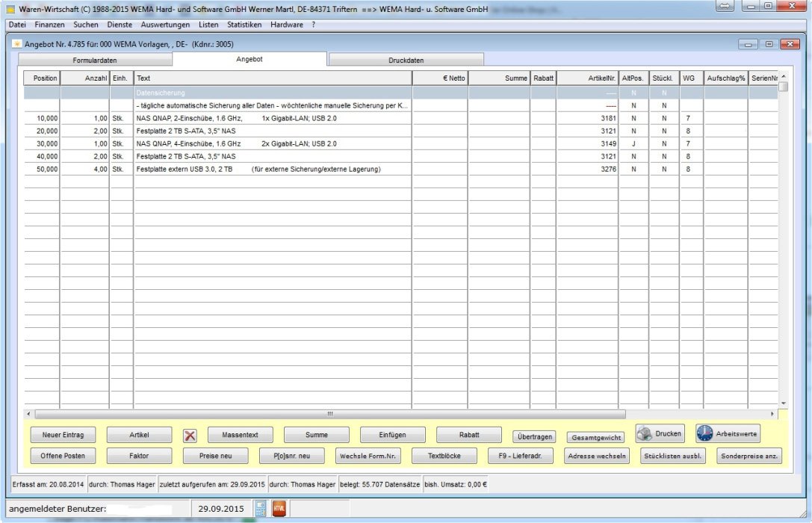Click the P[o]snr. neu button
The image size is (812, 523).
[291, 456]
